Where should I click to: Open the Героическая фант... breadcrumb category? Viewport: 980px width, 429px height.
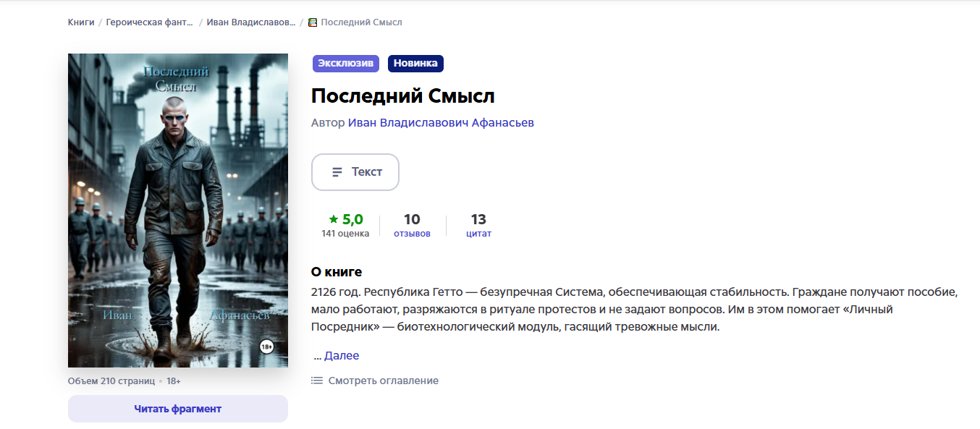pyautogui.click(x=150, y=22)
